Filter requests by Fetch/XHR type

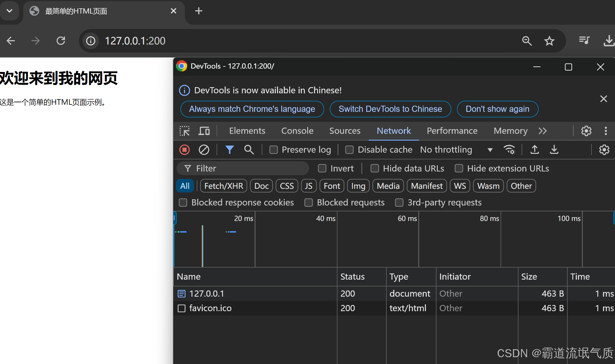223,186
